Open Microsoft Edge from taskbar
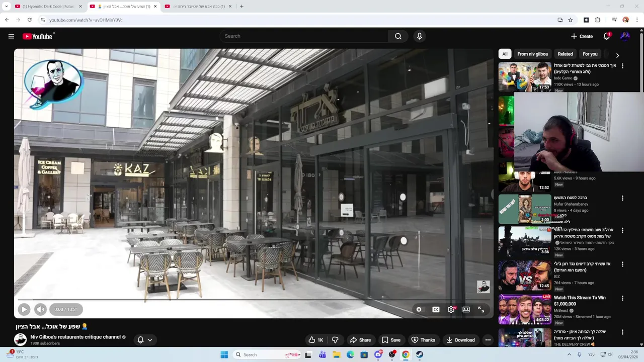Screen dimensions: 644x362 (x=350, y=354)
